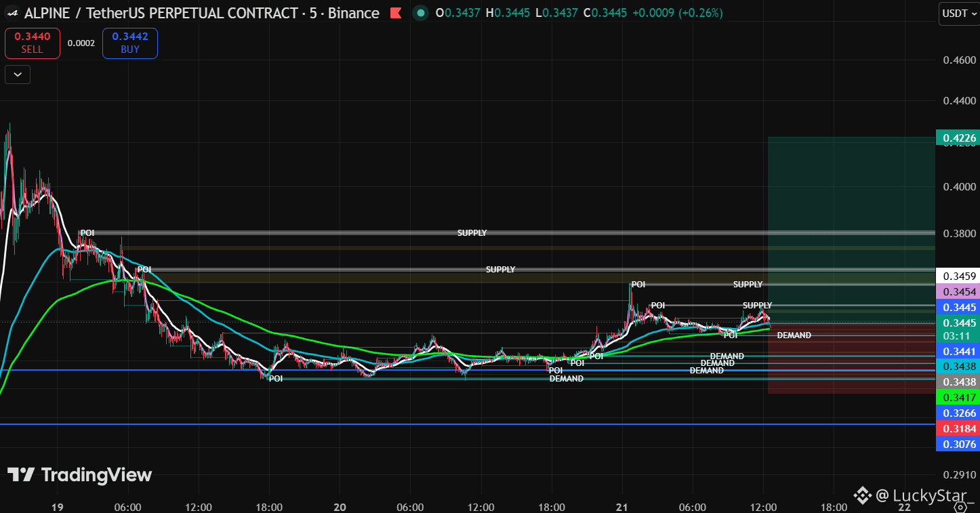Image resolution: width=980 pixels, height=513 pixels.
Task: Click the 0.4400 price axis label
Action: tap(960, 101)
